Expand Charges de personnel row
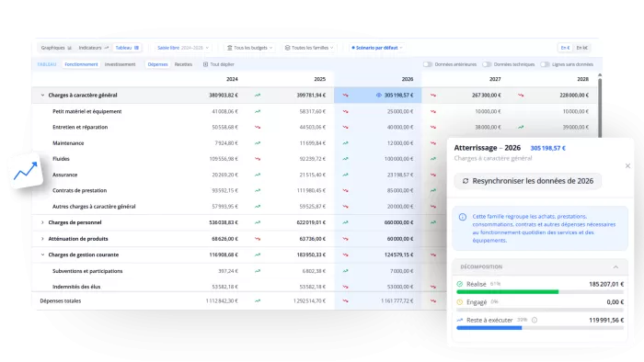 [x=42, y=222]
